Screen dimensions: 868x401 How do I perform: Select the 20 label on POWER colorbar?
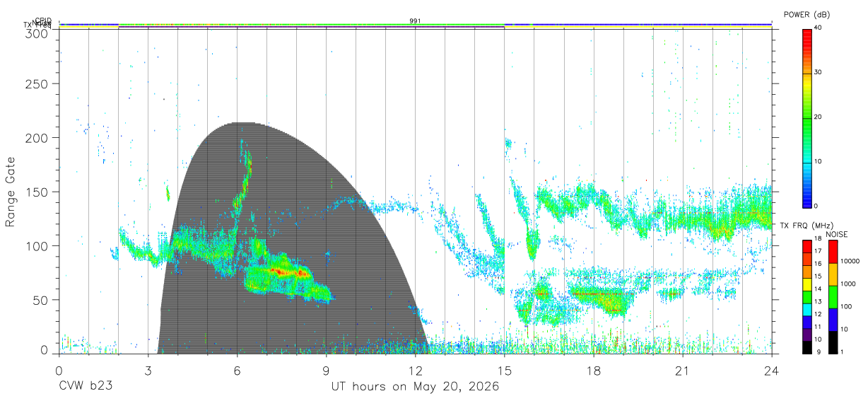[x=818, y=117]
